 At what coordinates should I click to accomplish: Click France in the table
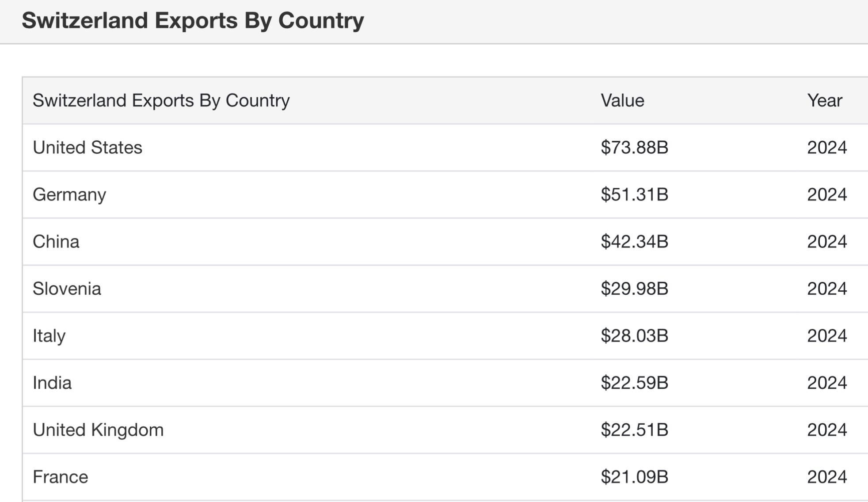(x=61, y=477)
